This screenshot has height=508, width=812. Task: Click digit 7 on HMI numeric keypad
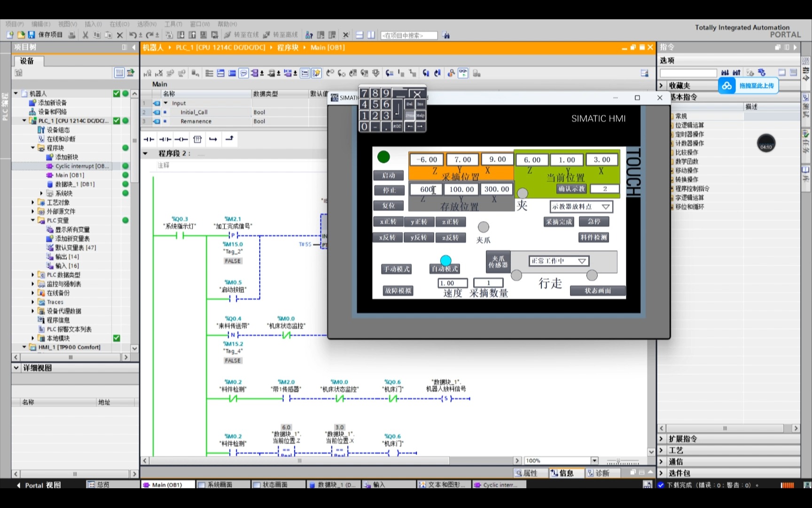[365, 93]
